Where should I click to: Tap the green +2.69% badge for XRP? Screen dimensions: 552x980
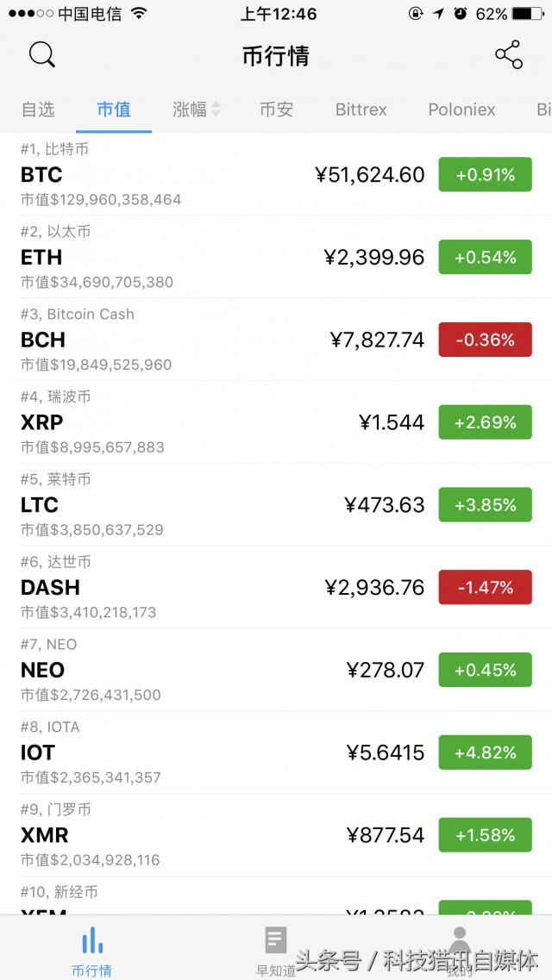[x=486, y=422]
